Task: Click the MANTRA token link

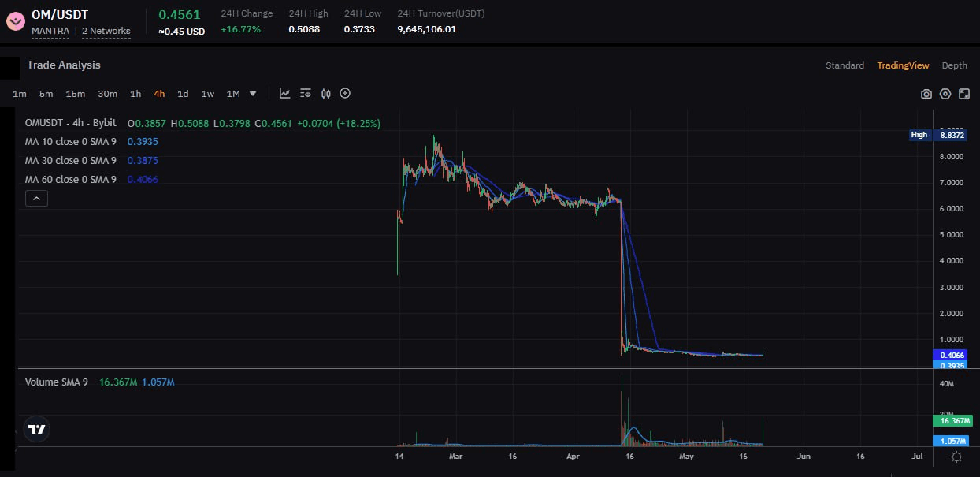Action: point(51,31)
